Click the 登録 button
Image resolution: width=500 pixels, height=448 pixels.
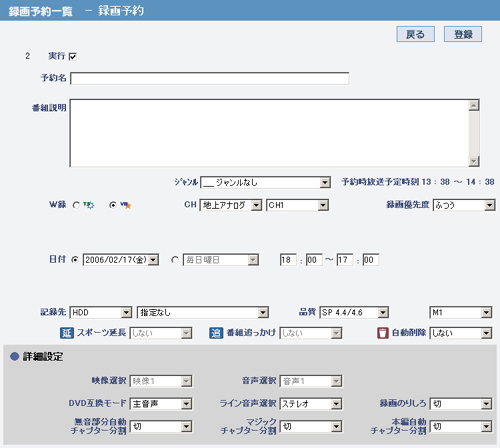(463, 34)
